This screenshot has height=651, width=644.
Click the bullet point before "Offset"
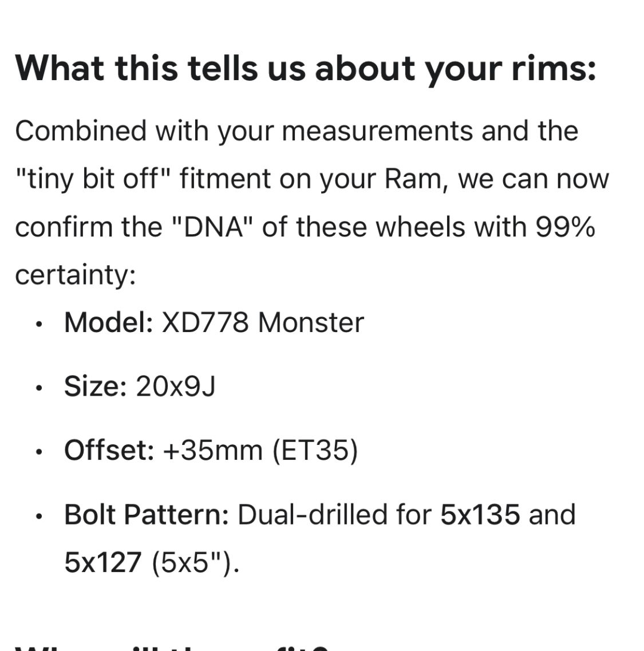pyautogui.click(x=38, y=453)
